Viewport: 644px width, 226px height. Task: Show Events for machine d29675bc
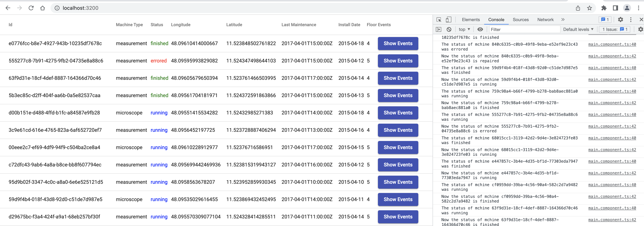pyautogui.click(x=398, y=217)
